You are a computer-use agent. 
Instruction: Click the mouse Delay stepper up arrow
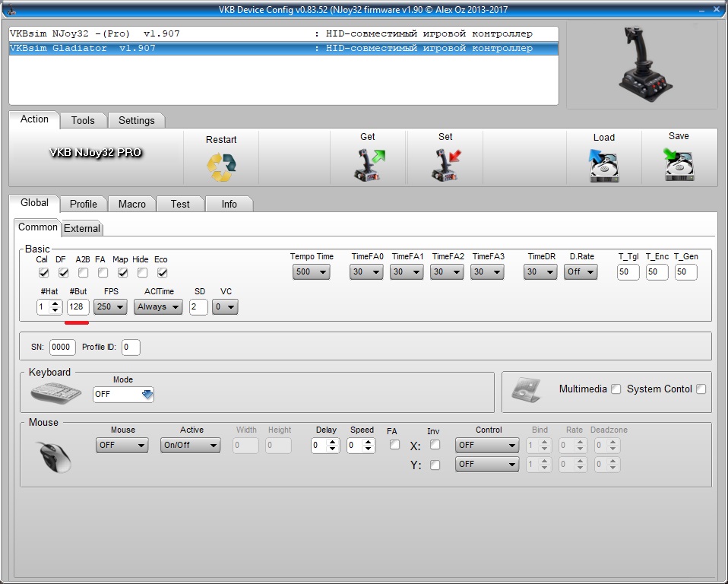tap(331, 442)
